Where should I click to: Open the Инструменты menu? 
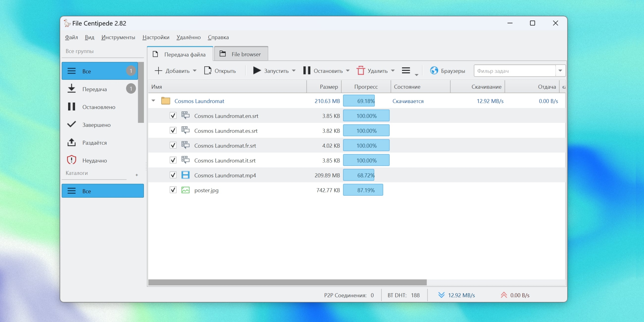(x=118, y=37)
